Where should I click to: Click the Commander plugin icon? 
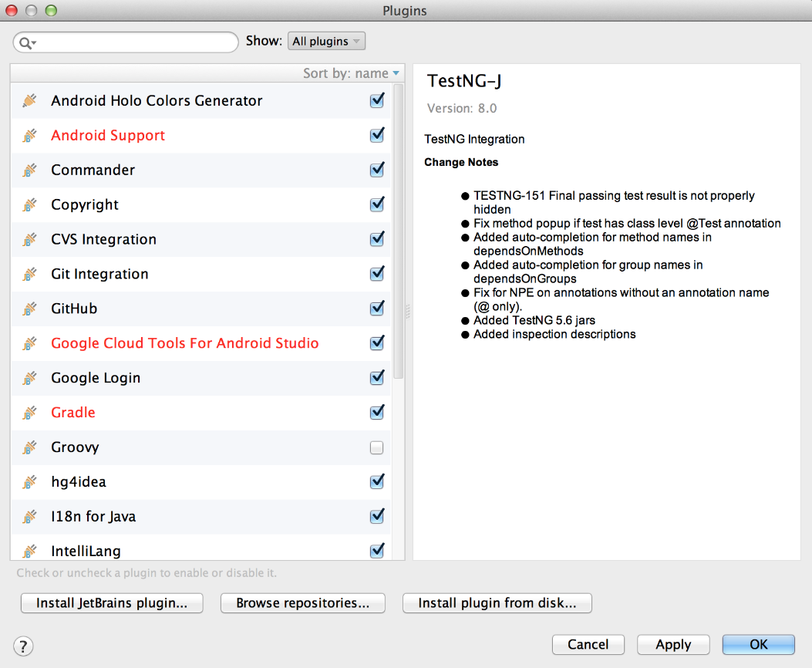point(29,170)
